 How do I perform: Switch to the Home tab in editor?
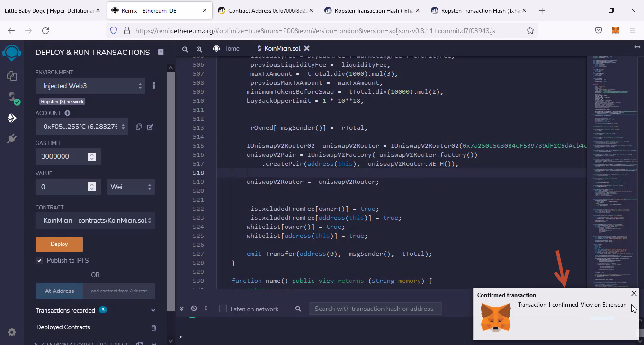tap(226, 48)
